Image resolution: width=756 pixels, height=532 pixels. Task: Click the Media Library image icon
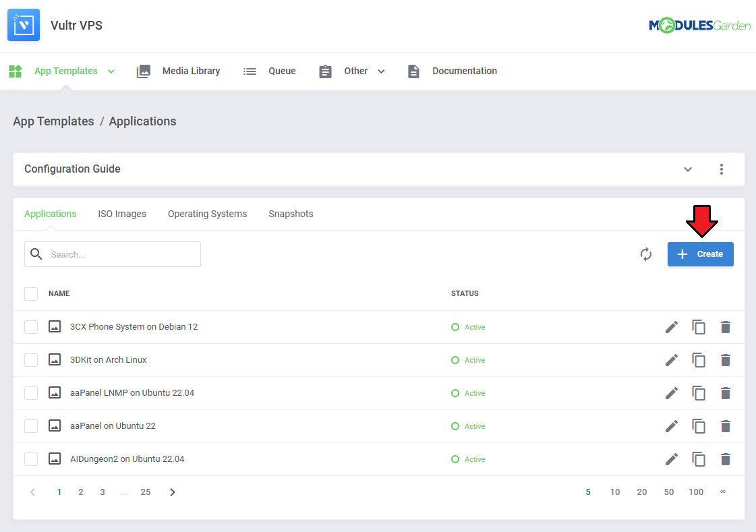(x=144, y=71)
